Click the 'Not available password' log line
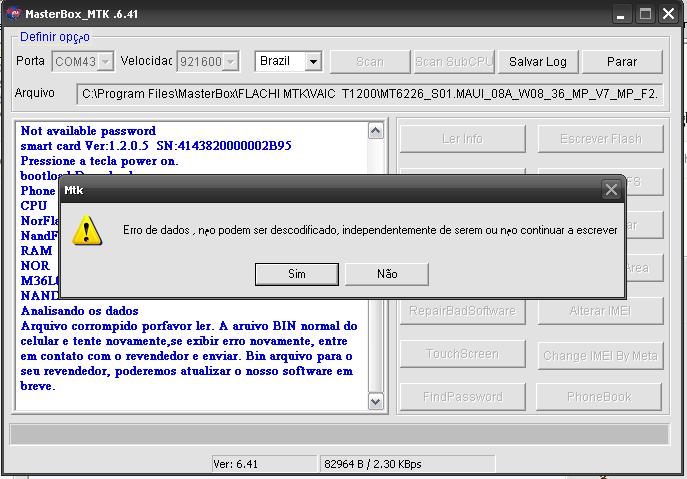 click(88, 131)
